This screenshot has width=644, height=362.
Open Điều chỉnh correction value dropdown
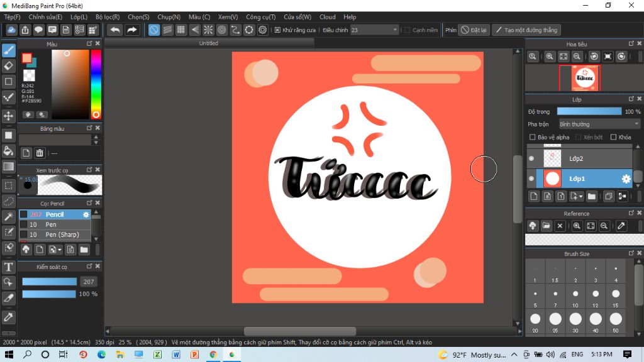point(375,30)
